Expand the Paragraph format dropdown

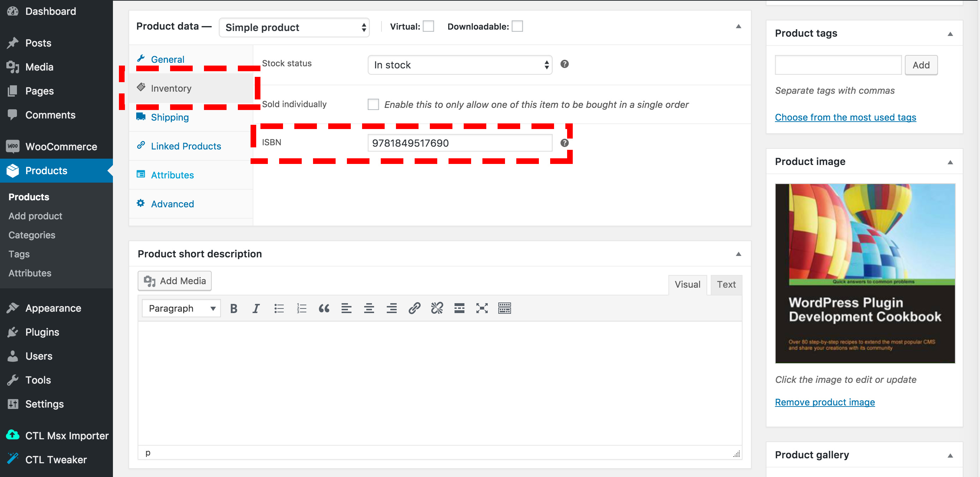tap(181, 308)
